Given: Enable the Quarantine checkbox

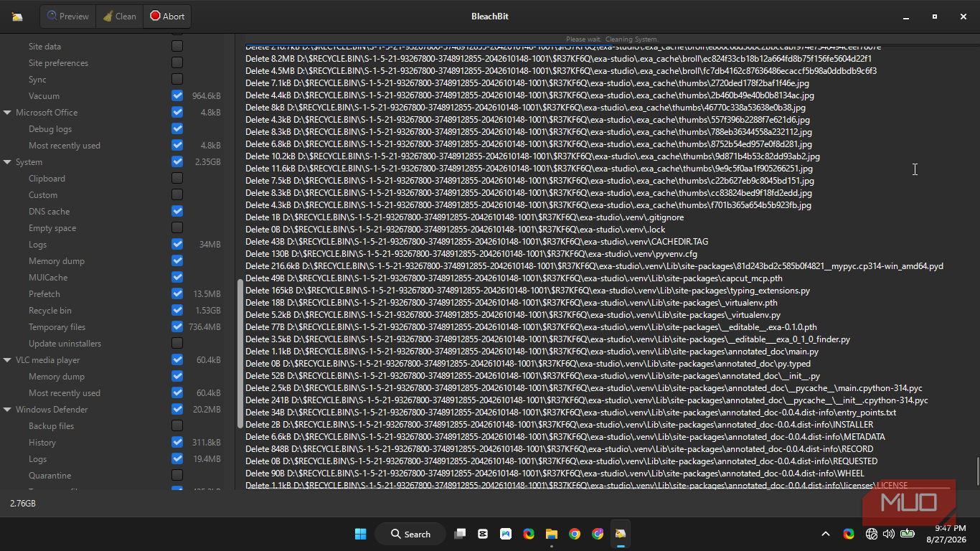Looking at the screenshot, I should pyautogui.click(x=177, y=475).
